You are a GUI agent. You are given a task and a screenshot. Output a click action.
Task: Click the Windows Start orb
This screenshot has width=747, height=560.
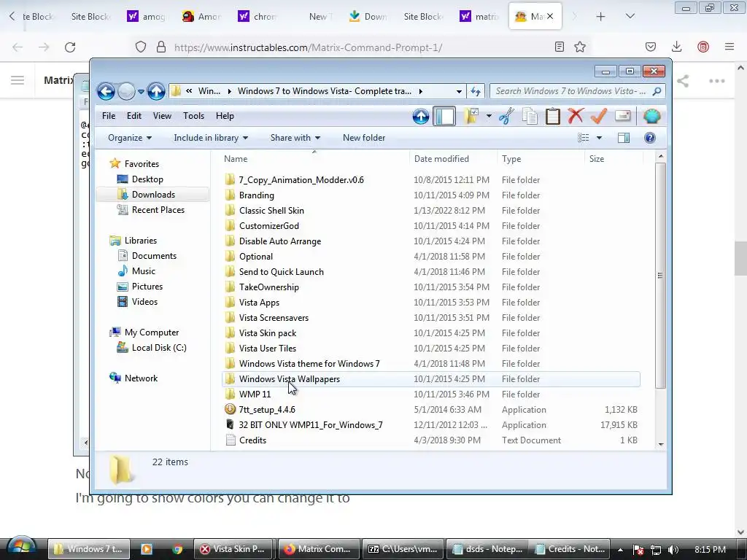(x=20, y=548)
